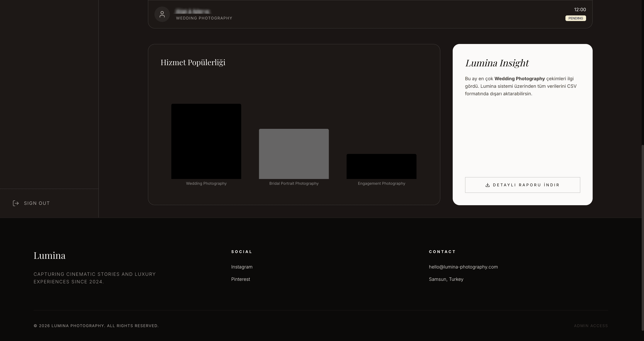This screenshot has width=644, height=341.
Task: Open the ADMIN ACCESS link
Action: click(591, 326)
